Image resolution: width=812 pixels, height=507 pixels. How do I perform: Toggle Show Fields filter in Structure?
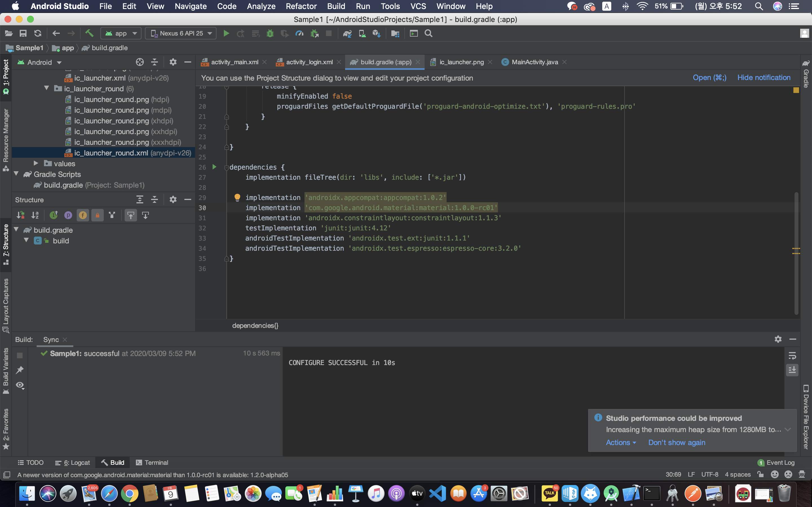(83, 215)
